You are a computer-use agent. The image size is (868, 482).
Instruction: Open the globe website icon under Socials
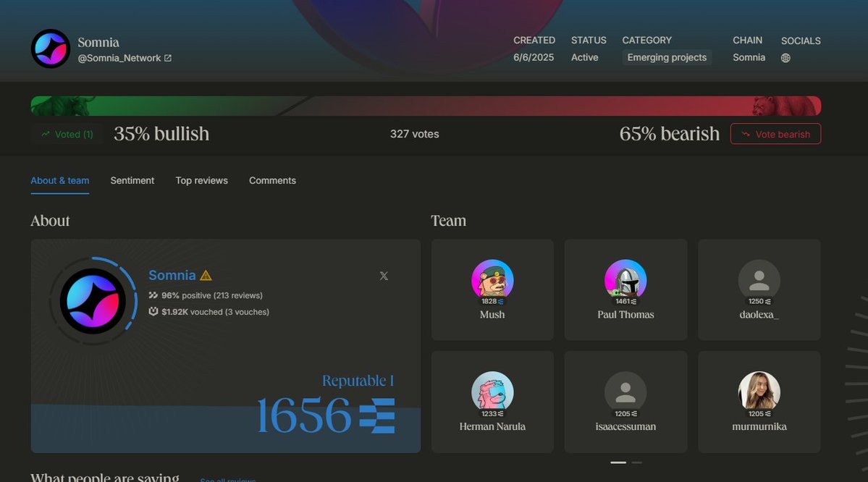(x=785, y=58)
